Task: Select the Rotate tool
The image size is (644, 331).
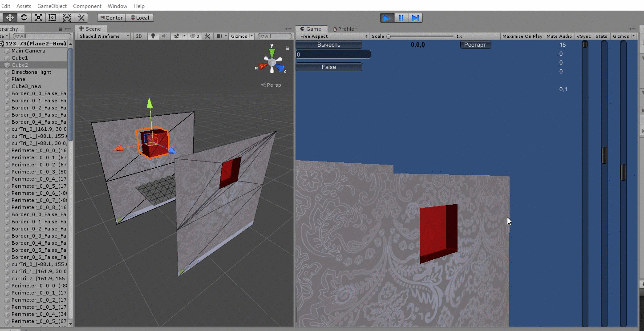Action: [24, 18]
